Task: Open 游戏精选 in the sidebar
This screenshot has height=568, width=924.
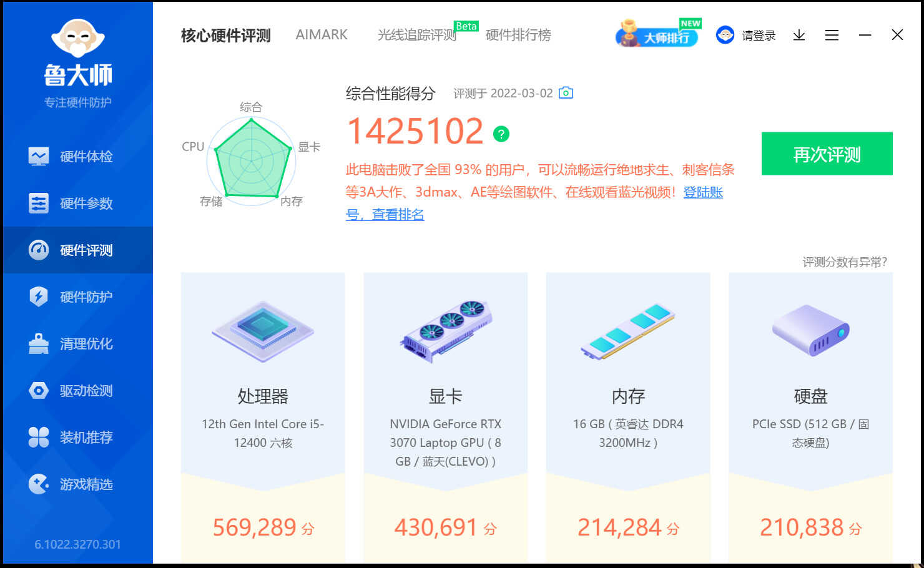Action: [78, 484]
